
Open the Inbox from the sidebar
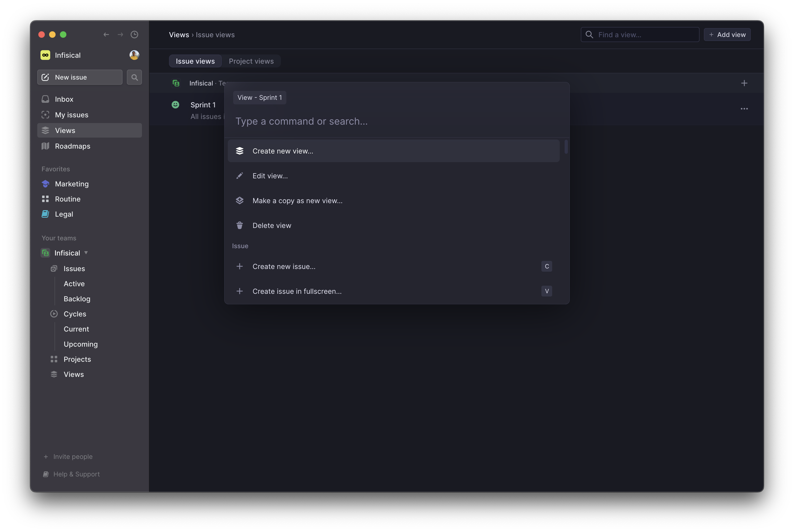(x=64, y=99)
